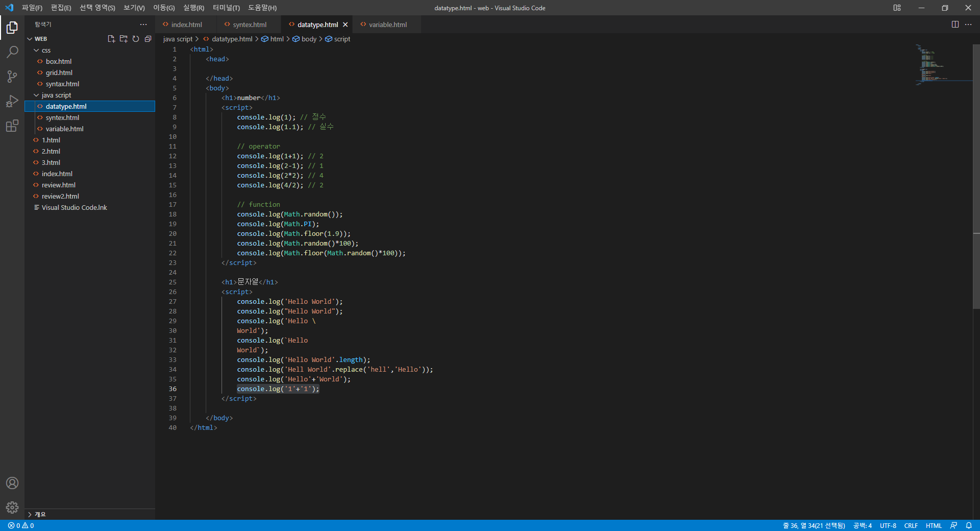Open the notifications bell
The height and width of the screenshot is (531, 980).
pyautogui.click(x=969, y=525)
